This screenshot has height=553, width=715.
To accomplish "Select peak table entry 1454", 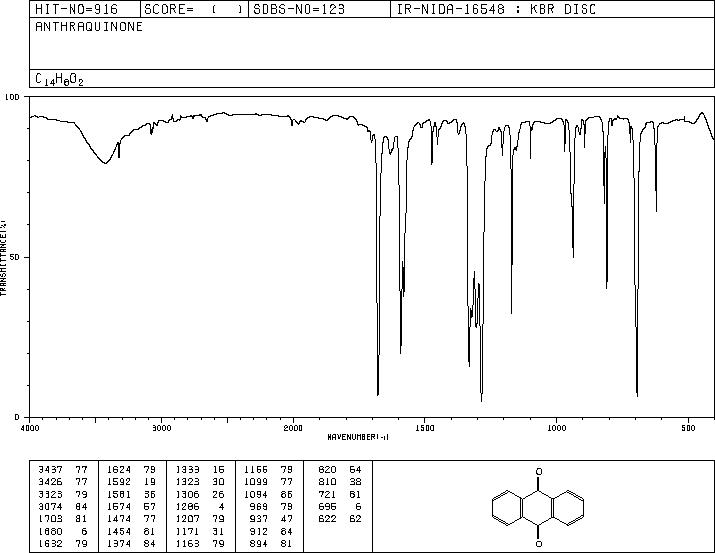I will pos(119,531).
